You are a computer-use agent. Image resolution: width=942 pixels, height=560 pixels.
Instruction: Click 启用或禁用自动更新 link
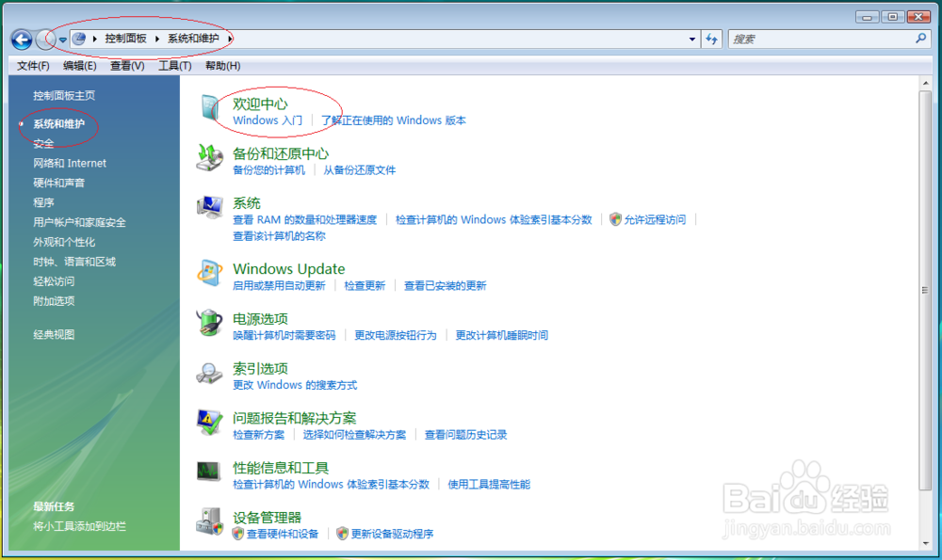pyautogui.click(x=279, y=286)
